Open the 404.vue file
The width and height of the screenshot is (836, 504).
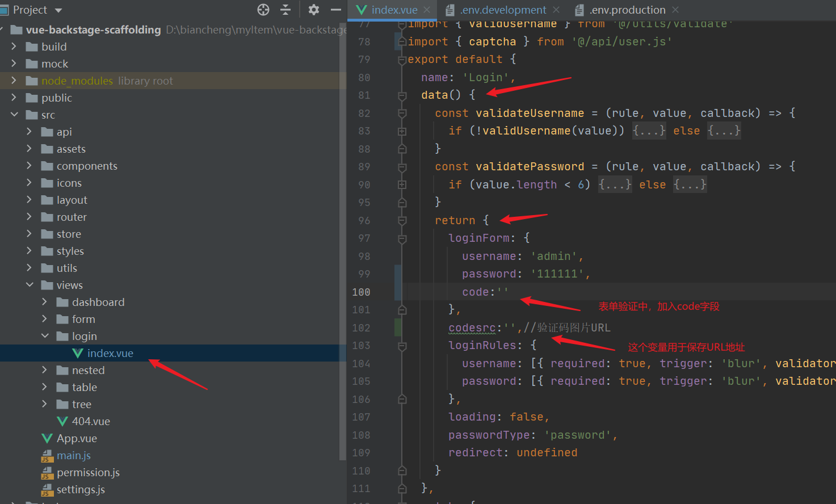point(91,421)
